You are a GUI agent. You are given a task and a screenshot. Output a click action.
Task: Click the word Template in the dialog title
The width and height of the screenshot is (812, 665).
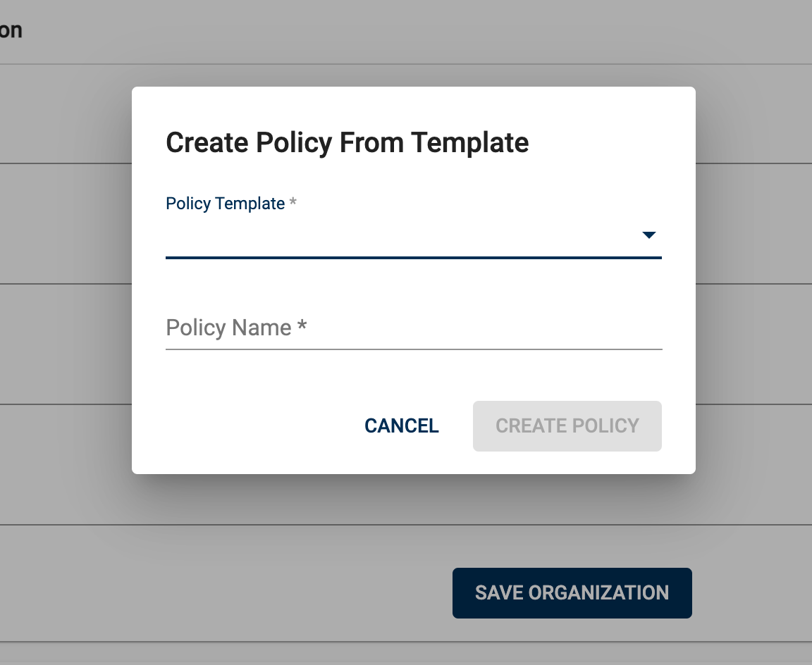tap(469, 142)
